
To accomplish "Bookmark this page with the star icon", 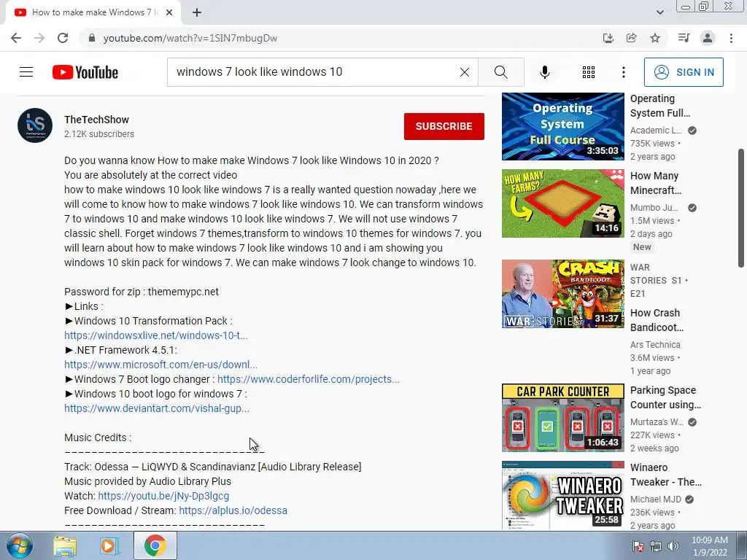I will [655, 38].
